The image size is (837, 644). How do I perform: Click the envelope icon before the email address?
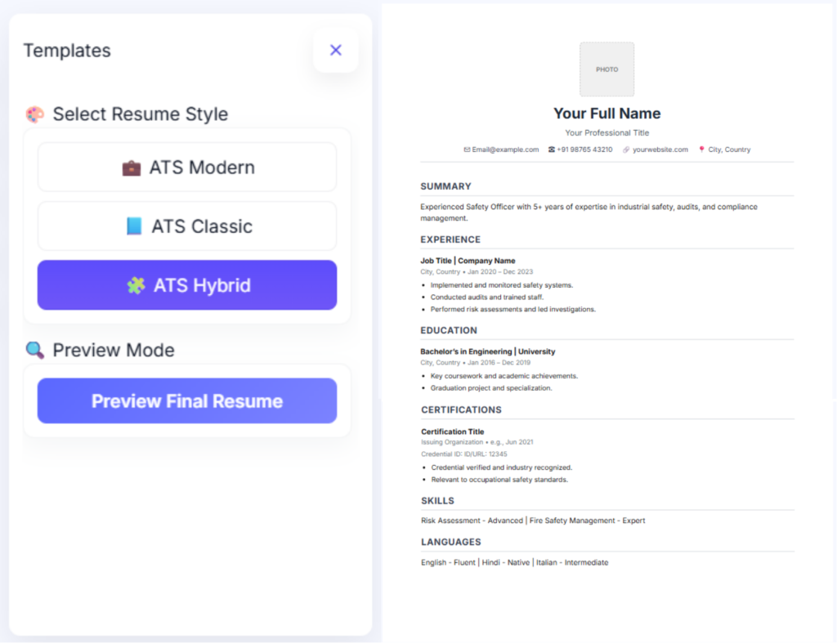point(467,150)
